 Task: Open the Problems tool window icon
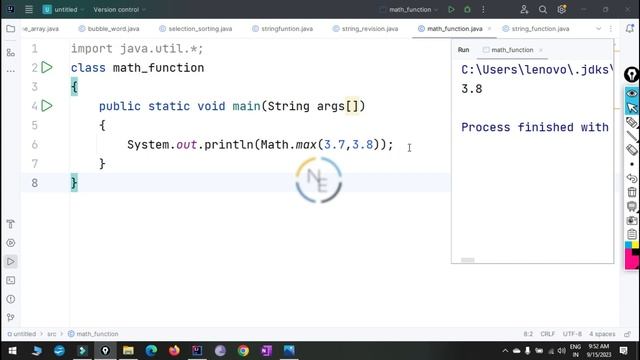(11, 299)
